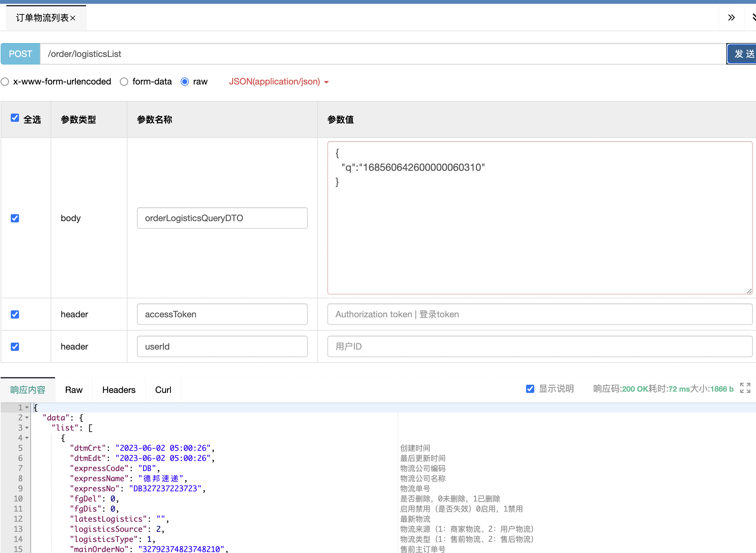
Task: Open JSON(application/json) content type dropdown
Action: 279,82
